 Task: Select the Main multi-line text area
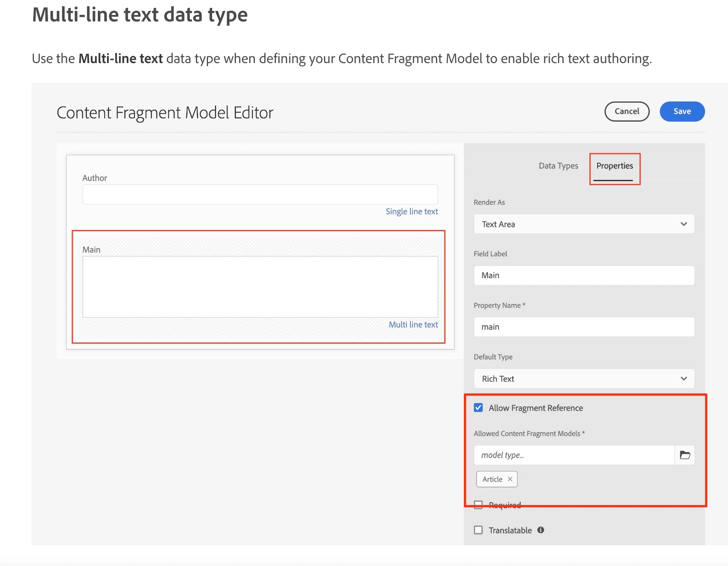260,287
